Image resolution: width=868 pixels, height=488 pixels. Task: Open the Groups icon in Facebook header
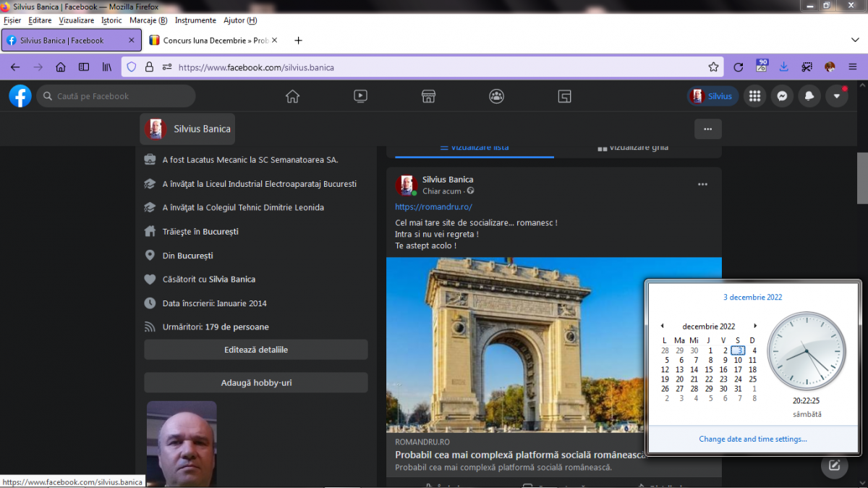(496, 96)
